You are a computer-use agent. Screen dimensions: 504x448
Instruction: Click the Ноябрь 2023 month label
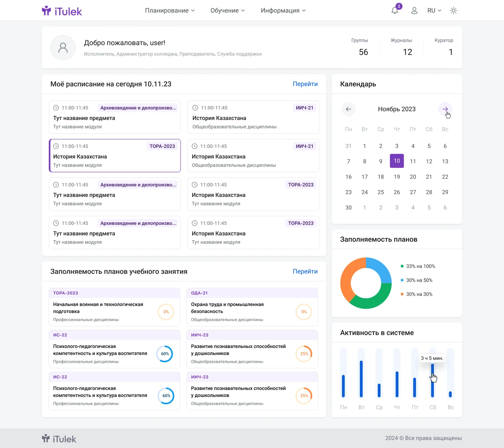point(397,109)
